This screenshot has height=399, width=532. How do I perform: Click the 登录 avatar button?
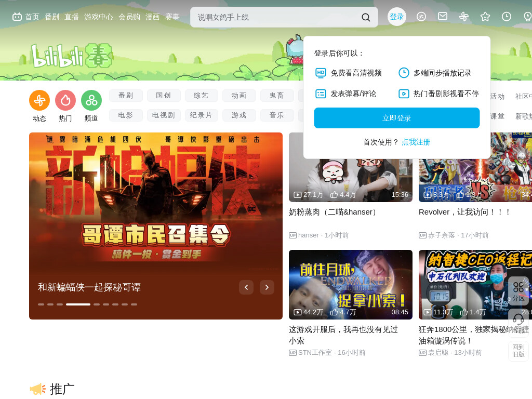tap(396, 17)
